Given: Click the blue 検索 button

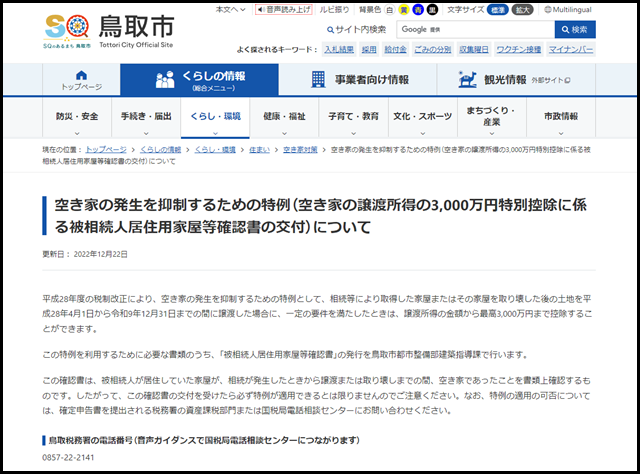Looking at the screenshot, I should click(575, 29).
